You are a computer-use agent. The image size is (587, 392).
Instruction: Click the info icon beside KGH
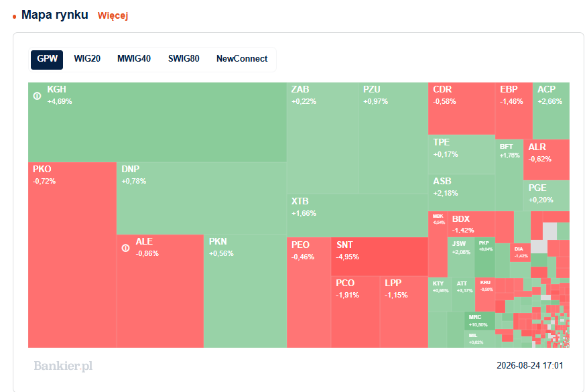[37, 96]
